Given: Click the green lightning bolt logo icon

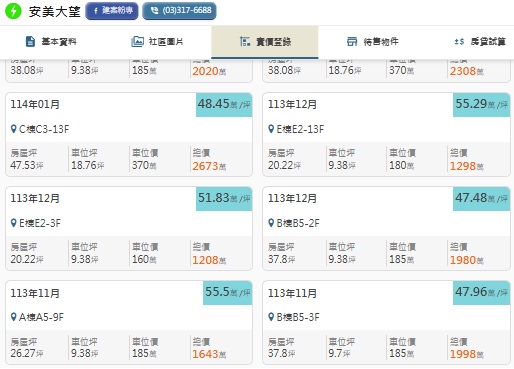Looking at the screenshot, I should (x=13, y=11).
